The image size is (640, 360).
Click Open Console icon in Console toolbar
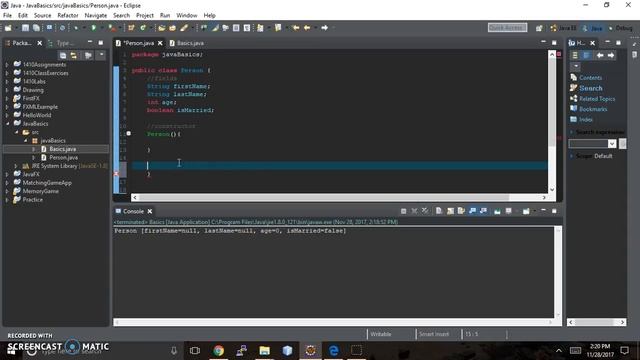526,211
